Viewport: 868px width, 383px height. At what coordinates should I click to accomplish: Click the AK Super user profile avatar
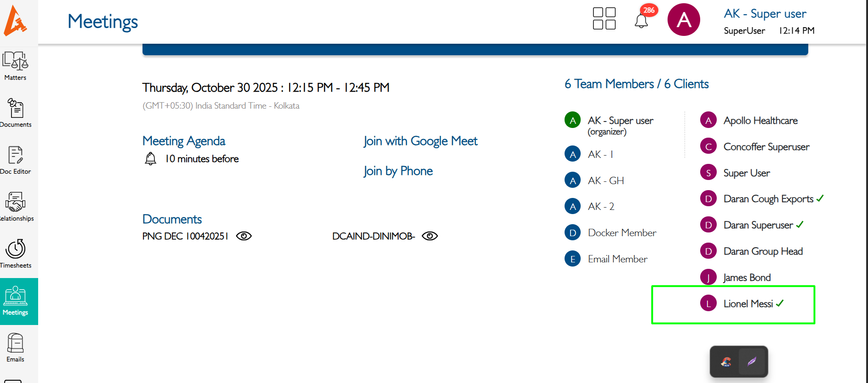[x=683, y=20]
